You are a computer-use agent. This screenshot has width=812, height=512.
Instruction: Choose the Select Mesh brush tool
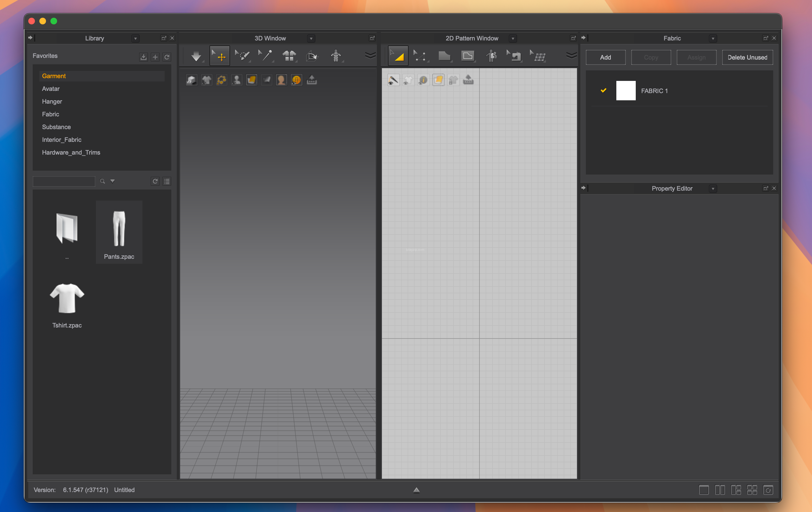tap(242, 56)
